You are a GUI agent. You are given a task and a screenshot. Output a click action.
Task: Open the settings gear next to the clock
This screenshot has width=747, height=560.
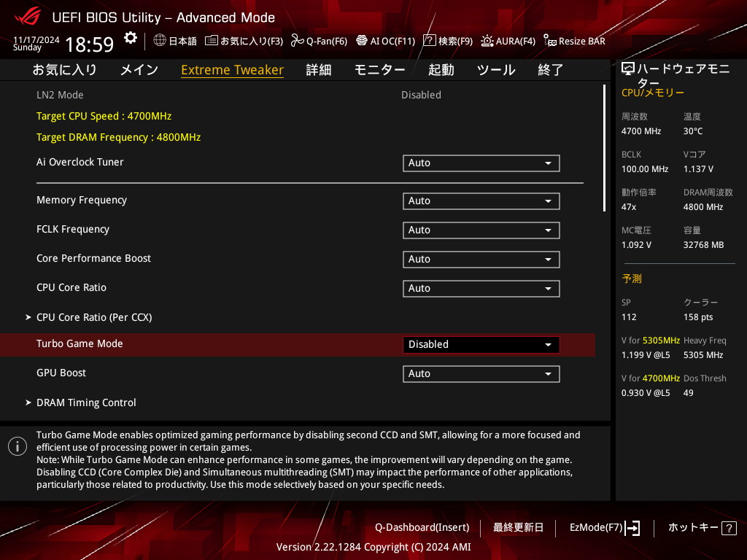click(x=131, y=38)
